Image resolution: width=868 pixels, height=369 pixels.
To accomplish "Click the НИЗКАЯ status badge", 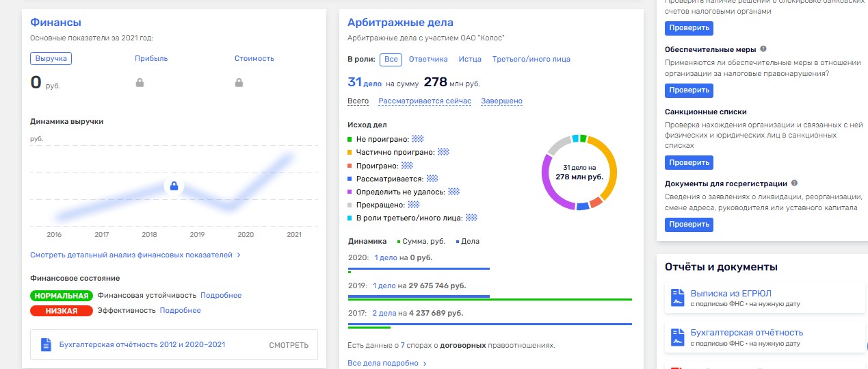I will click(62, 311).
